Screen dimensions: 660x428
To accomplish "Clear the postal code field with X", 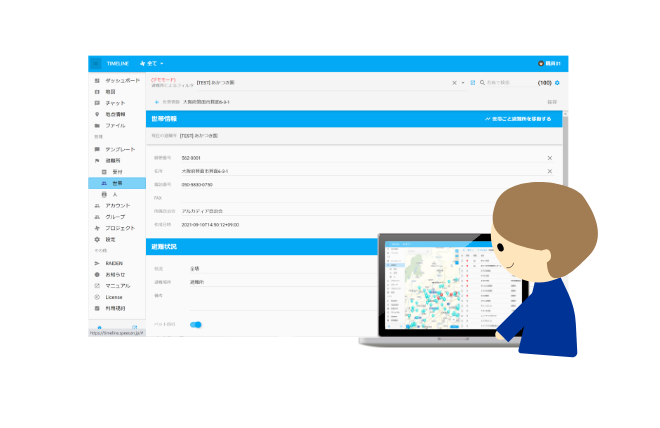I will [550, 158].
